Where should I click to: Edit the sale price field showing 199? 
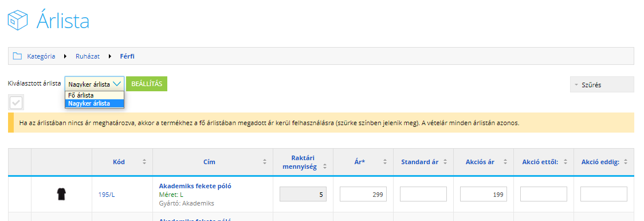(x=484, y=194)
